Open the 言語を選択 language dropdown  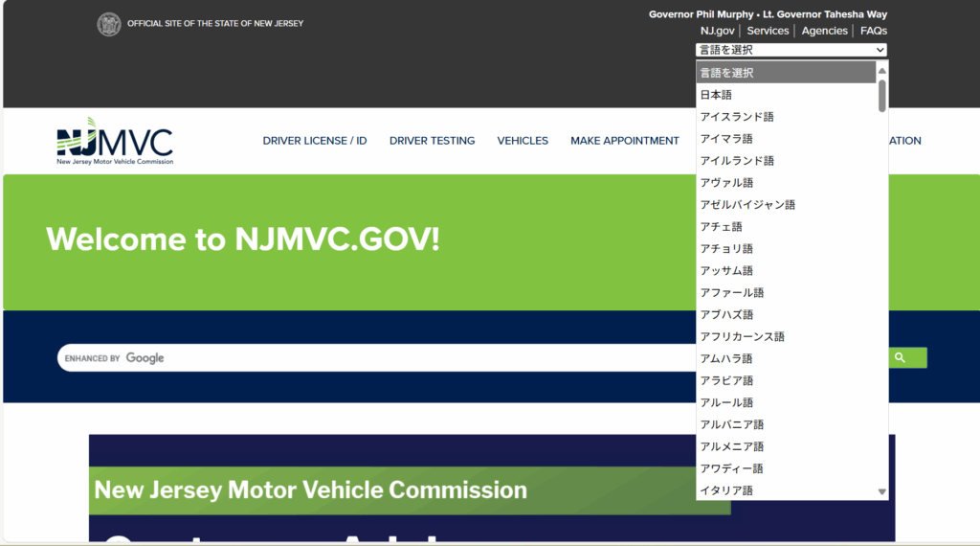[791, 50]
